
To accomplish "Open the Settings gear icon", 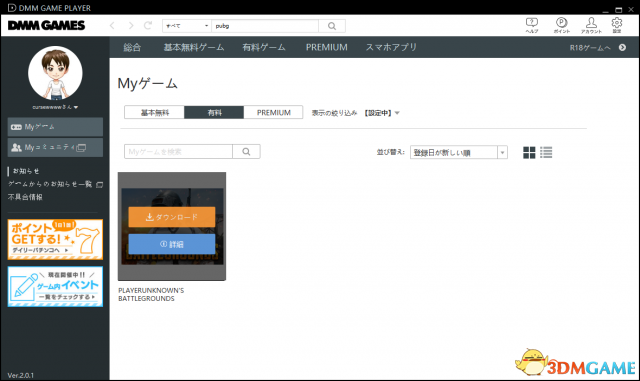I will [x=617, y=25].
